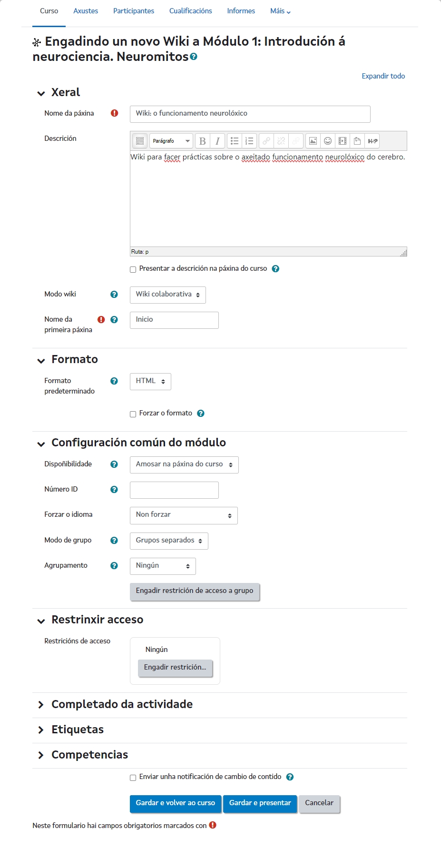Click the insert media icon
The image size is (441, 868).
[x=343, y=141]
